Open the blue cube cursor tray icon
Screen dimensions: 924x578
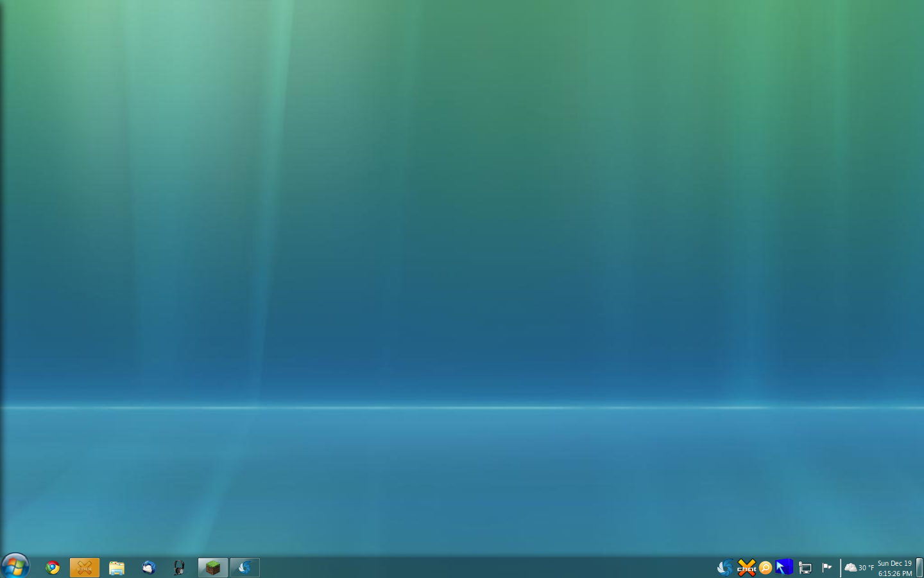[783, 568]
